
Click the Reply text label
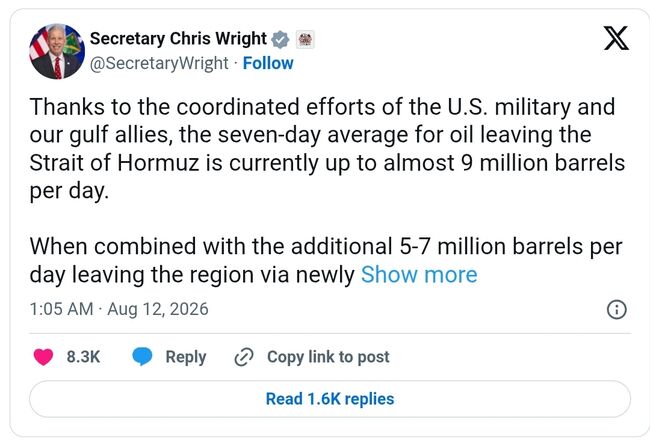[186, 357]
